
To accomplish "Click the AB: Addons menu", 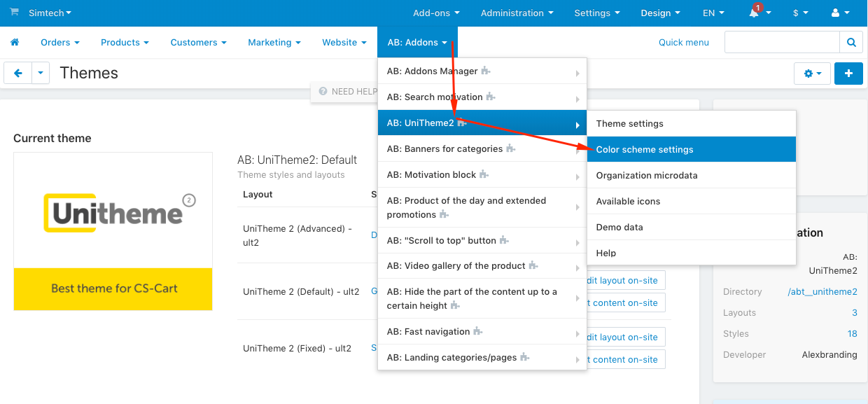I will pos(417,42).
